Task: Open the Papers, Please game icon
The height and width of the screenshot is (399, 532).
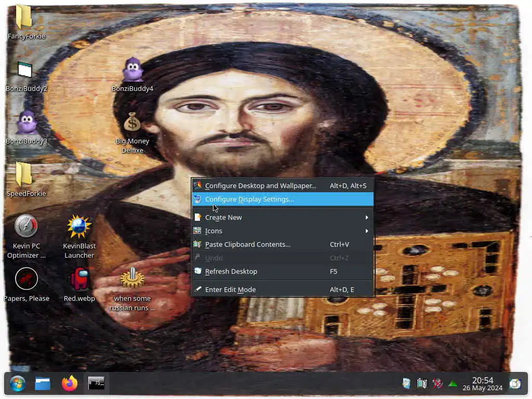Action: pos(26,284)
